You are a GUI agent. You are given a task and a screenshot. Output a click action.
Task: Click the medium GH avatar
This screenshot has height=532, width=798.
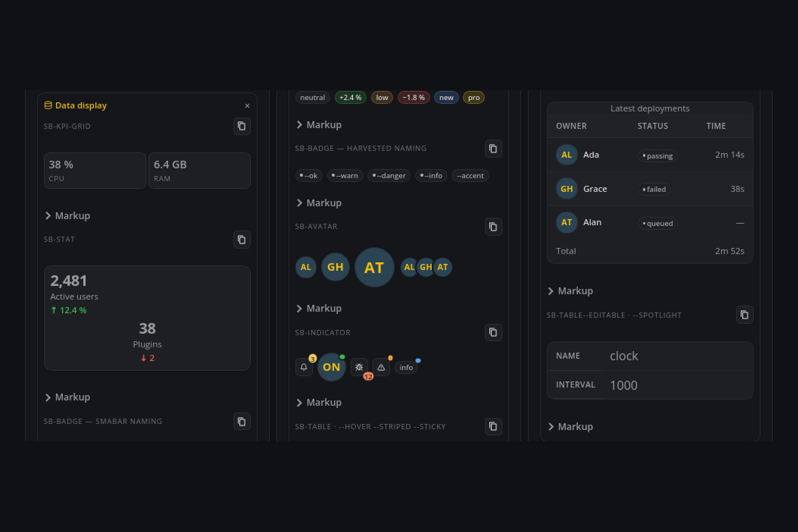pyautogui.click(x=335, y=267)
